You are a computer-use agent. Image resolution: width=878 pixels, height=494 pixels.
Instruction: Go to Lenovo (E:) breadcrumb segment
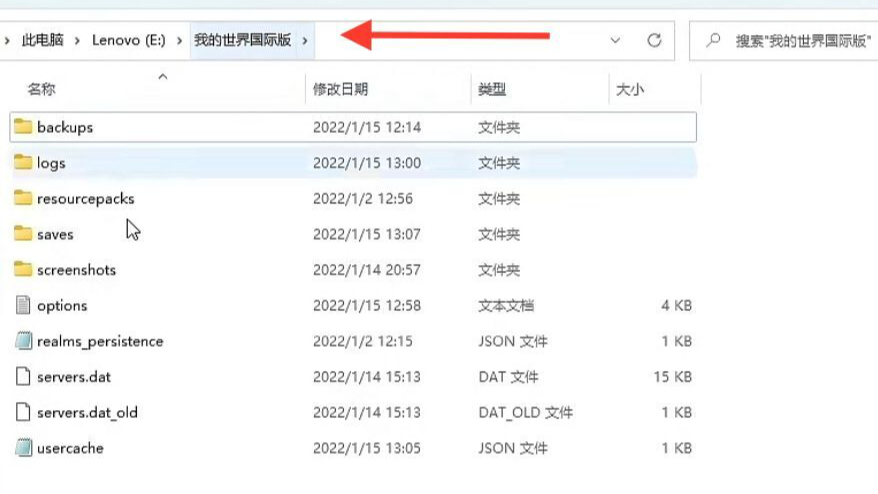tap(129, 40)
